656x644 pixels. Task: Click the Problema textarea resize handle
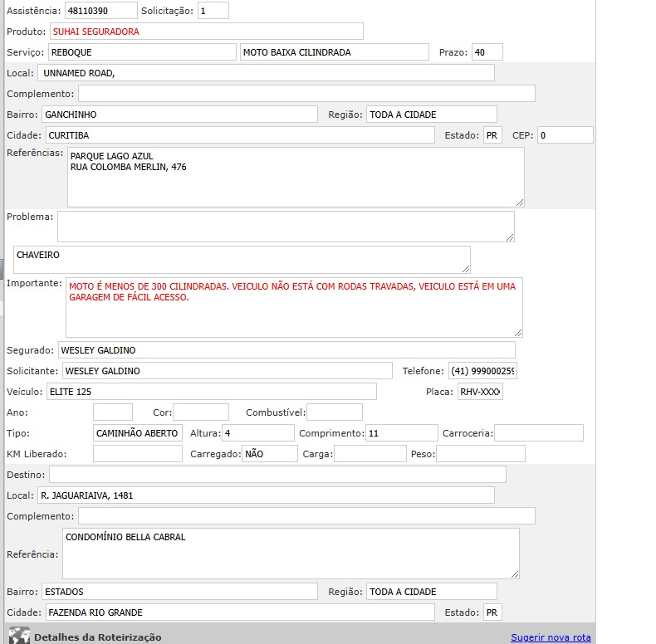(509, 237)
